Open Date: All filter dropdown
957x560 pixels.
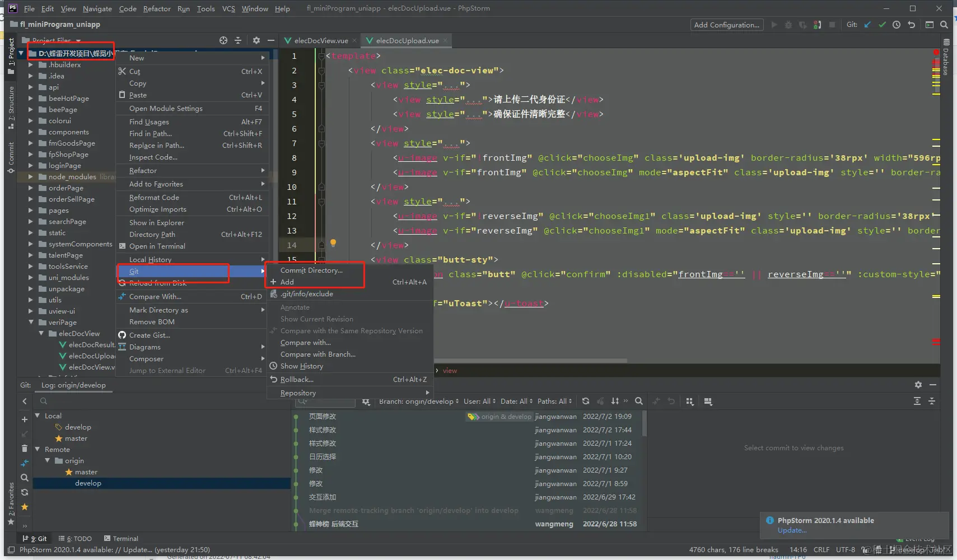[516, 402]
